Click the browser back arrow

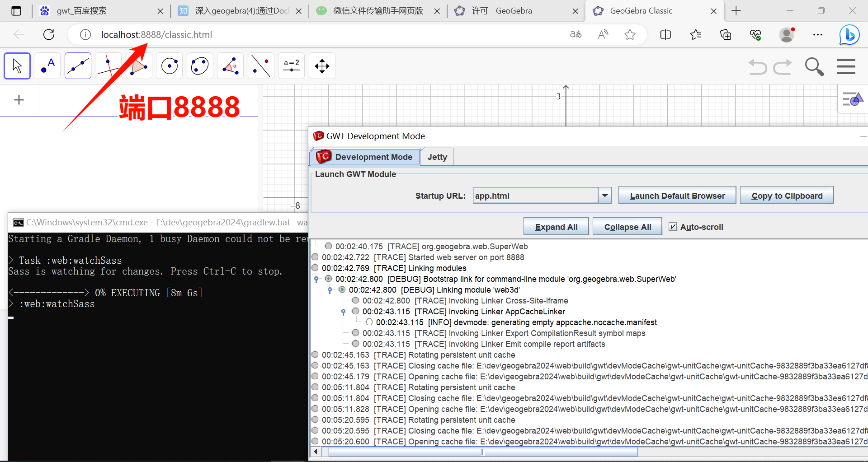19,34
